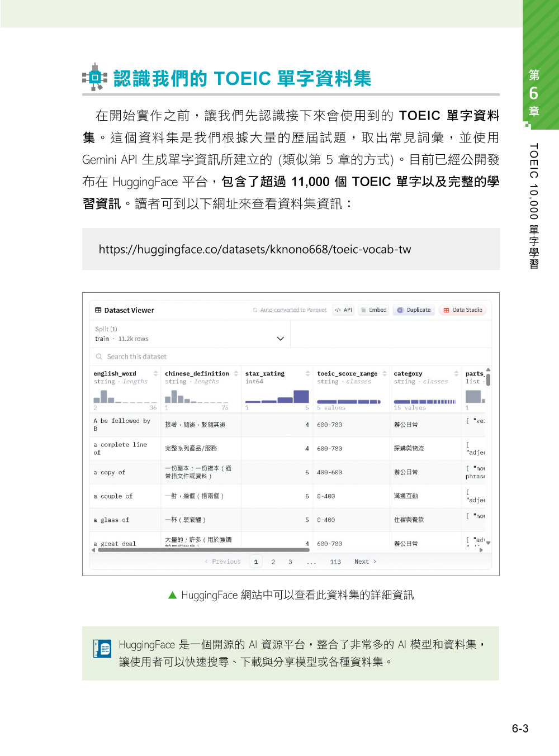Click the '接著，隨後，緊隨其後' definition cell

201,425
